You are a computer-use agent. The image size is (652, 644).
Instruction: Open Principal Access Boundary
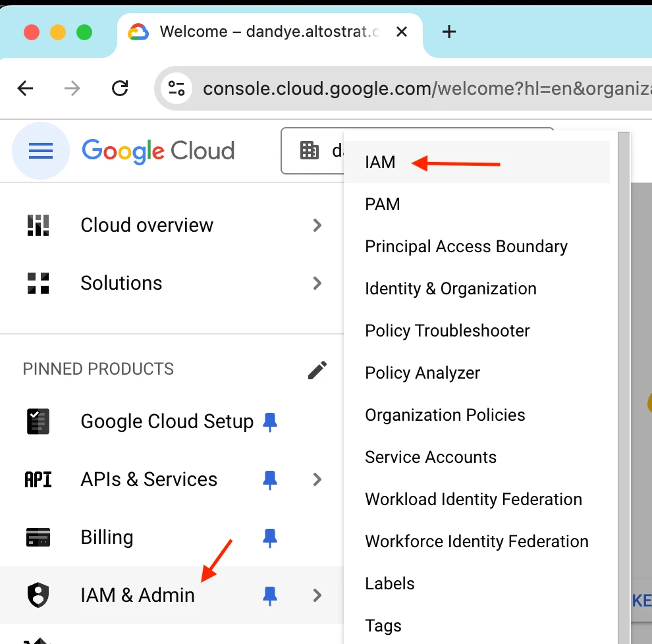tap(477, 246)
